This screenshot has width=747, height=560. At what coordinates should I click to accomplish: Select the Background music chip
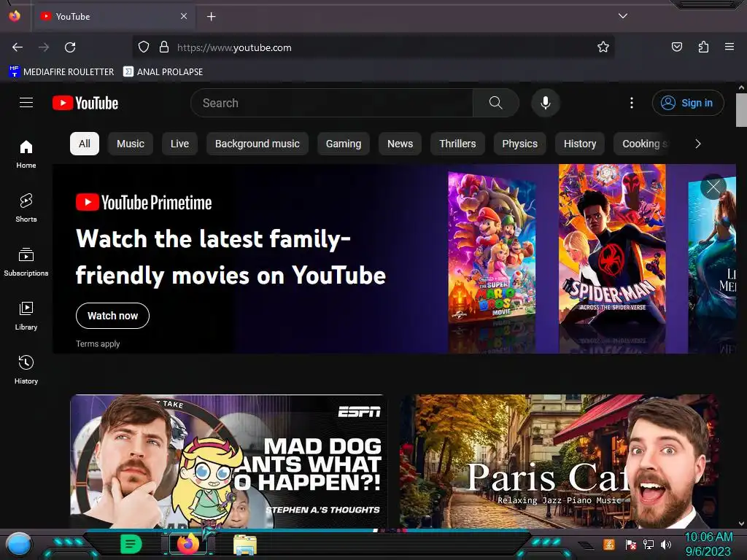(x=258, y=144)
